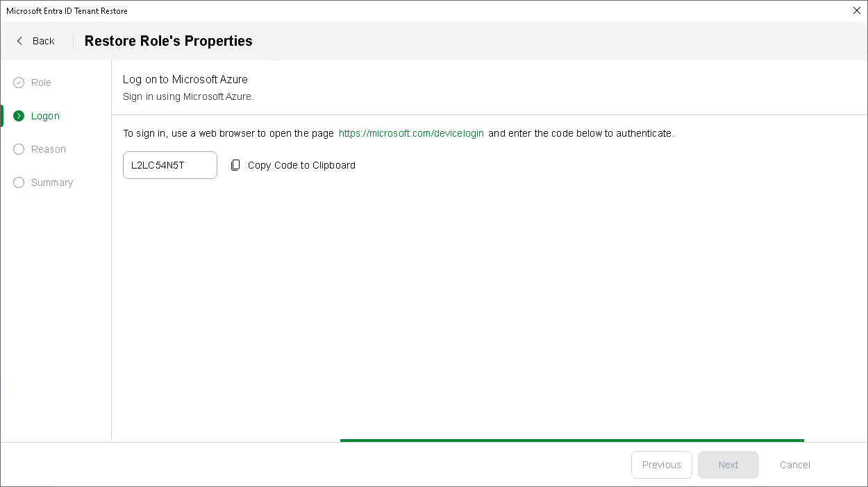The height and width of the screenshot is (487, 868).
Task: Click Copy Code to Clipboard text
Action: coord(301,165)
